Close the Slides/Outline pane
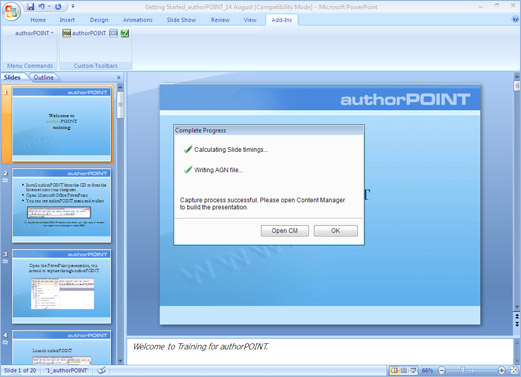 click(x=119, y=77)
